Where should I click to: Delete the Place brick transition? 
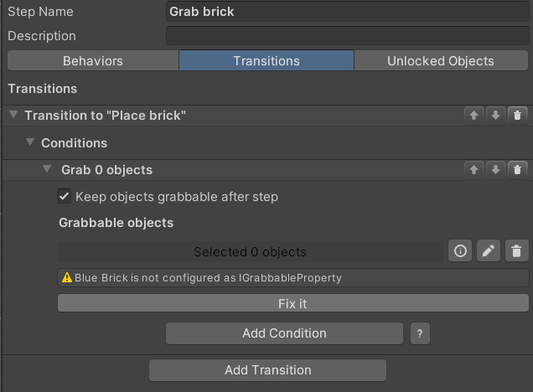(518, 116)
